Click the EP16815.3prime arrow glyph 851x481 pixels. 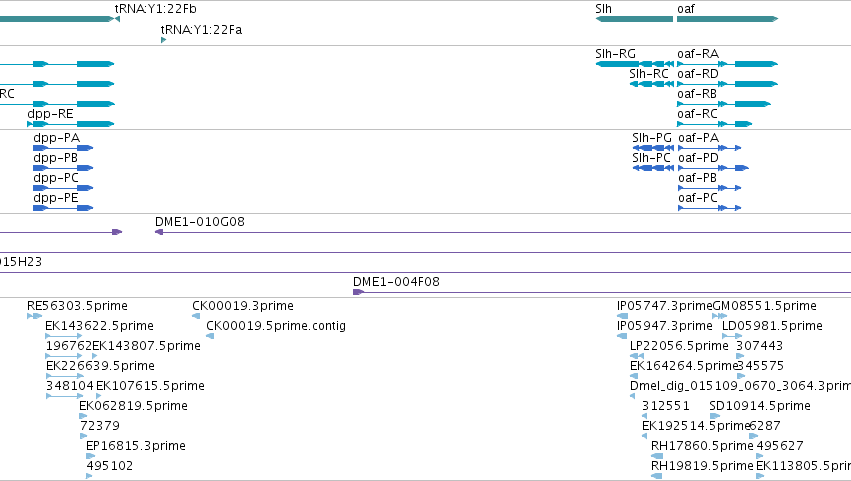90,457
